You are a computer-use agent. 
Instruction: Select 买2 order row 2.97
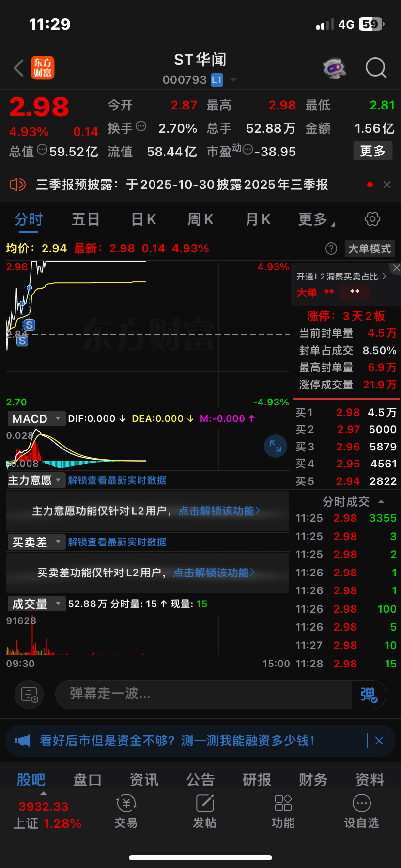point(346,429)
